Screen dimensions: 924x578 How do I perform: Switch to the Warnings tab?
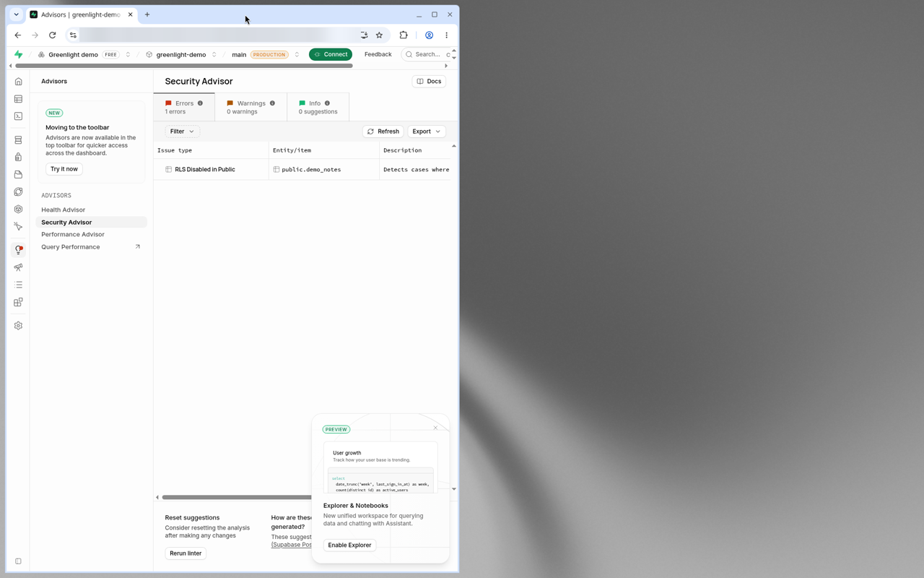[x=250, y=107]
